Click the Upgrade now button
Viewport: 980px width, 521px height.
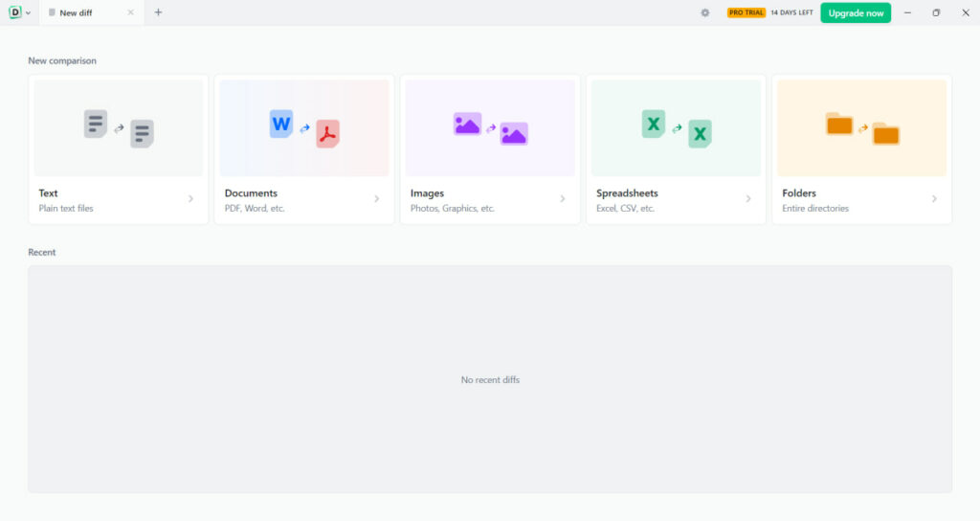[856, 12]
